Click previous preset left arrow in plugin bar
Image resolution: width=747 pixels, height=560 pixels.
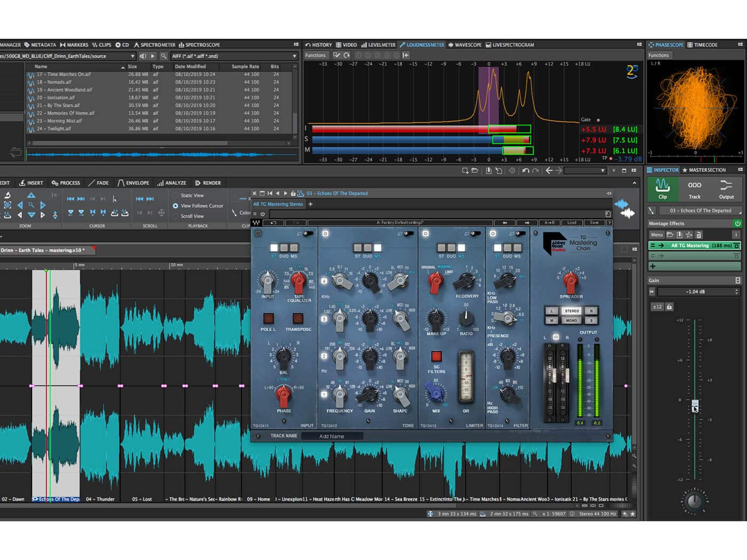pos(505,222)
